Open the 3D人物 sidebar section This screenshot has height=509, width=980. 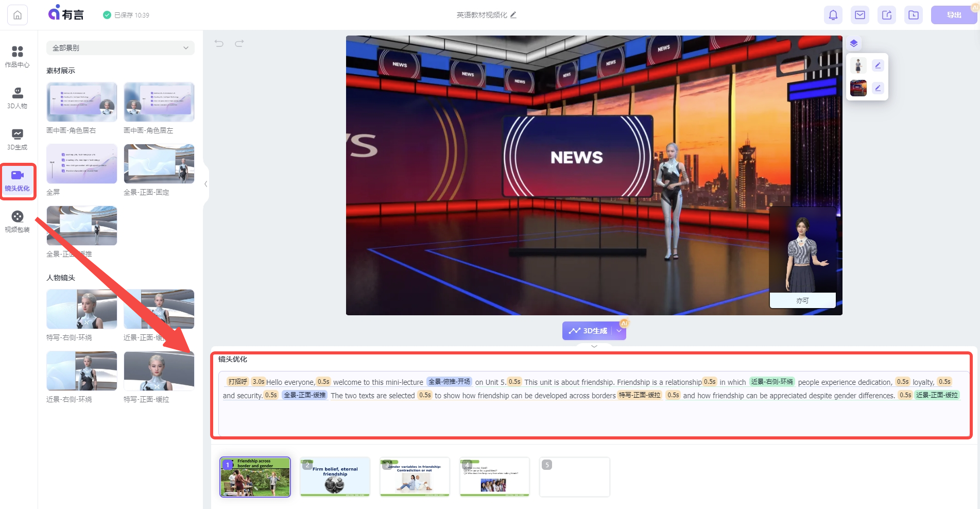(18, 98)
